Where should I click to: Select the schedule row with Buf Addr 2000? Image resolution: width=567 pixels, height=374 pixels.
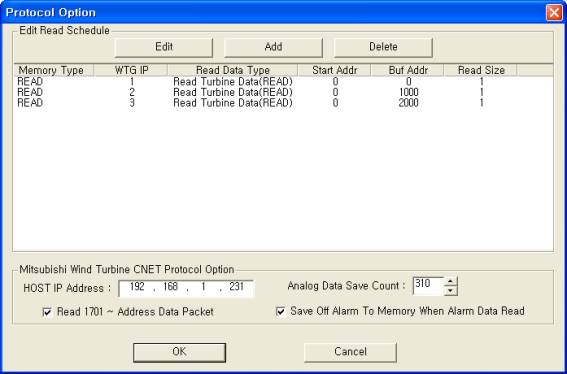pyautogui.click(x=283, y=103)
